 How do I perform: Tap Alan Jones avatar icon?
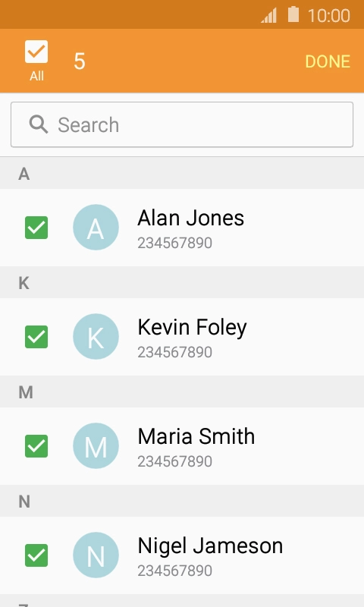[96, 227]
